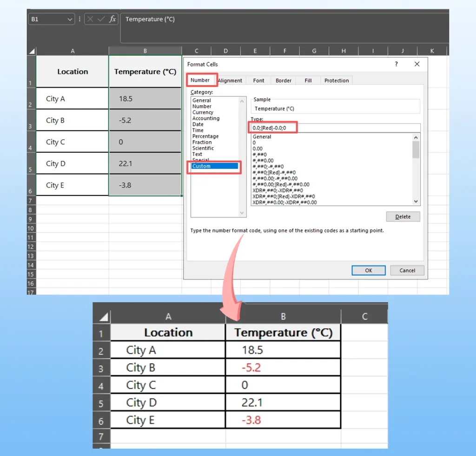
Task: Close the Format Cells dialog with X
Action: (417, 64)
